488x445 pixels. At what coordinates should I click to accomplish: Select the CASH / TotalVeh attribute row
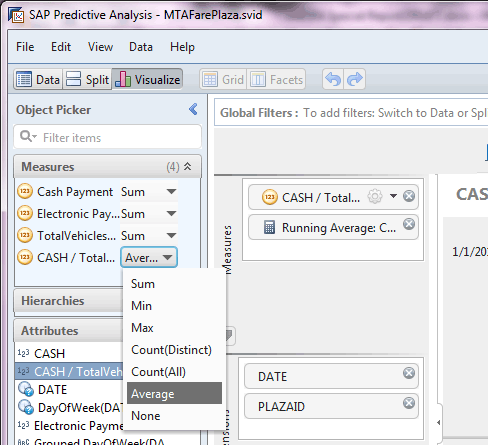69,371
